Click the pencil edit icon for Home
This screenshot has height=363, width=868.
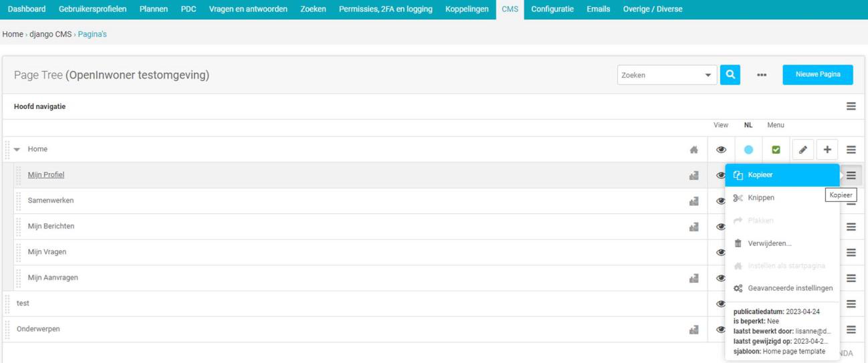802,150
